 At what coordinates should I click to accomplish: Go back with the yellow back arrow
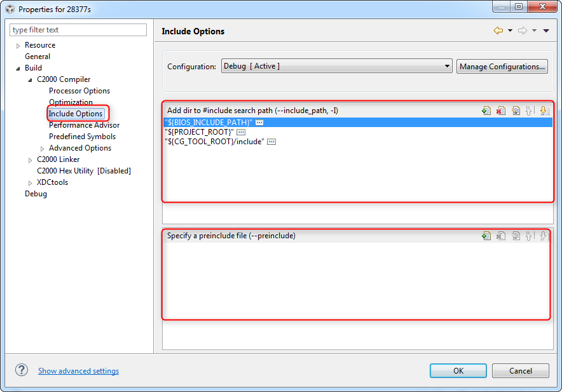[498, 31]
